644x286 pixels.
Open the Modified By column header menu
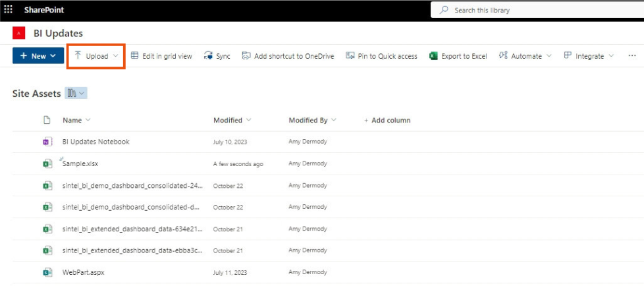[x=313, y=121]
